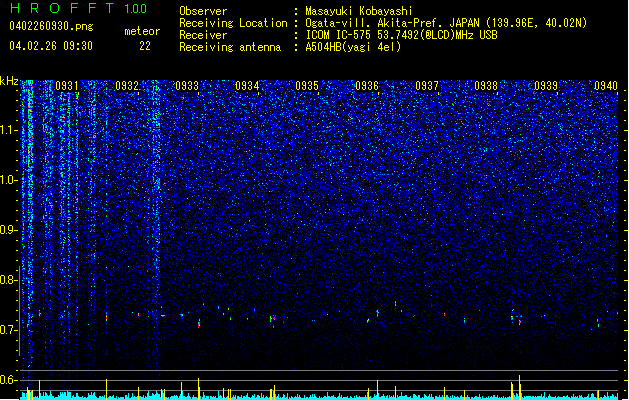Select observer name Masayuki Kobayashi

(x=359, y=11)
